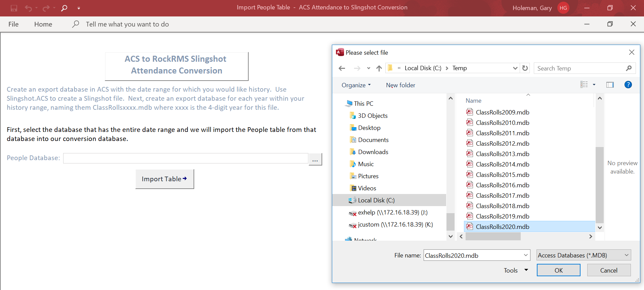The height and width of the screenshot is (290, 644).
Task: Click Temp in address breadcrumb
Action: point(460,68)
